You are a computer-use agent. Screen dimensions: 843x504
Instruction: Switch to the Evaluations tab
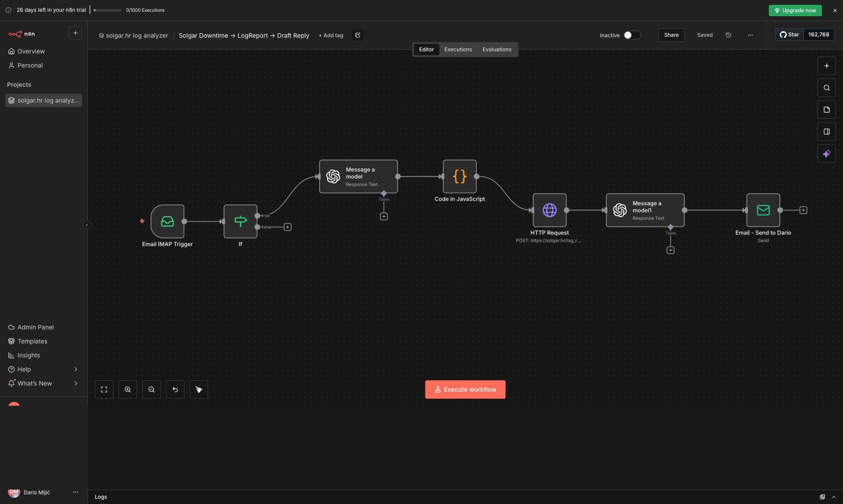tap(497, 50)
